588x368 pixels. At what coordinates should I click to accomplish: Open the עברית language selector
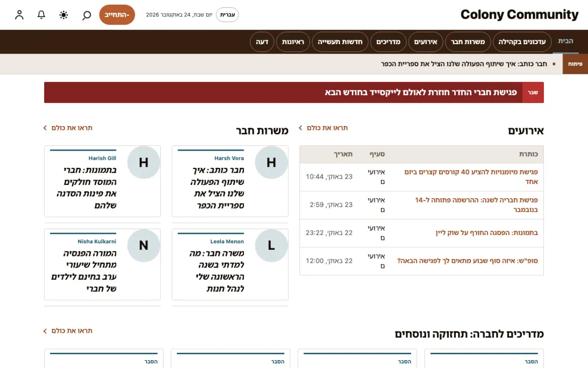(x=227, y=15)
